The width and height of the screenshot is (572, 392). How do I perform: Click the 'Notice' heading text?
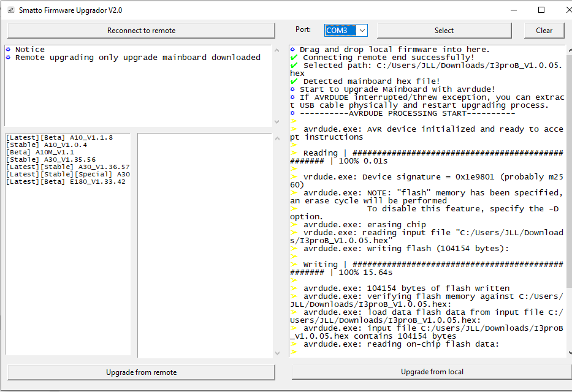coord(30,49)
